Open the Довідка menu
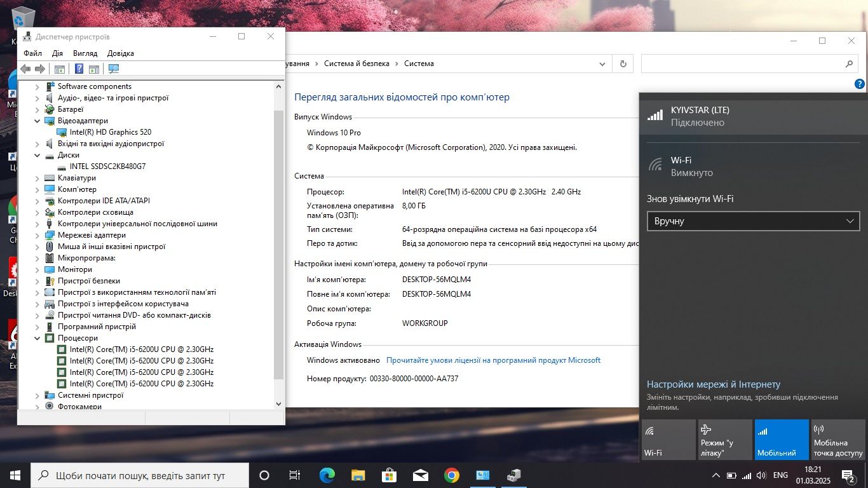This screenshot has height=488, width=868. pyautogui.click(x=121, y=53)
